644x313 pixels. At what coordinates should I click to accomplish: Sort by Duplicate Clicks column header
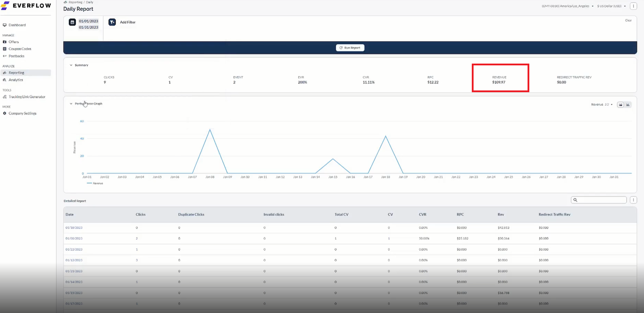click(191, 214)
